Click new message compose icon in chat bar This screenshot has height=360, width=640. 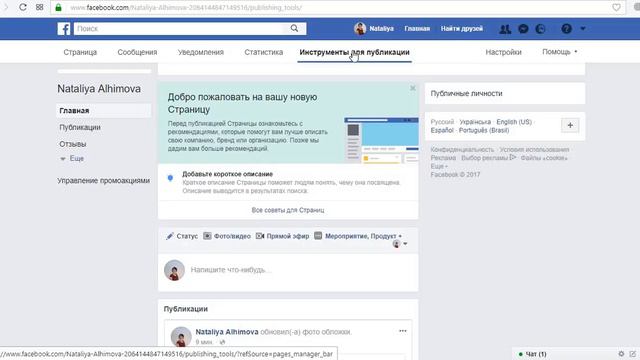point(633,354)
